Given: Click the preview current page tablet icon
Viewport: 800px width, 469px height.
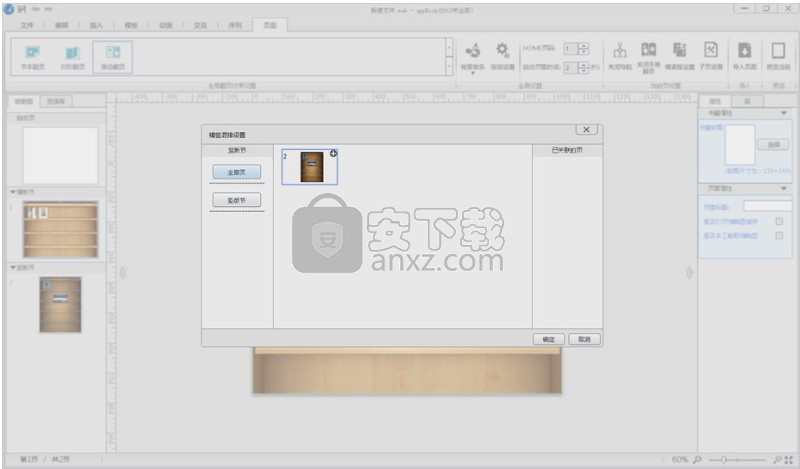Looking at the screenshot, I should click(778, 50).
